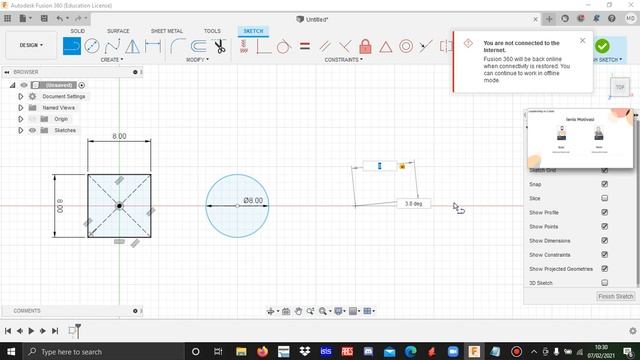Expand the Origin node
The height and width of the screenshot is (360, 640).
[x=20, y=119]
